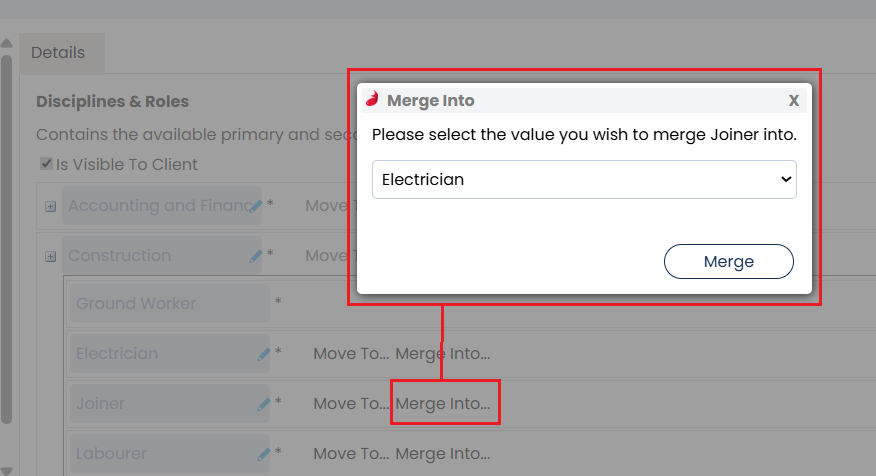The width and height of the screenshot is (876, 476).
Task: Click Move To... for Electrician
Action: (350, 353)
